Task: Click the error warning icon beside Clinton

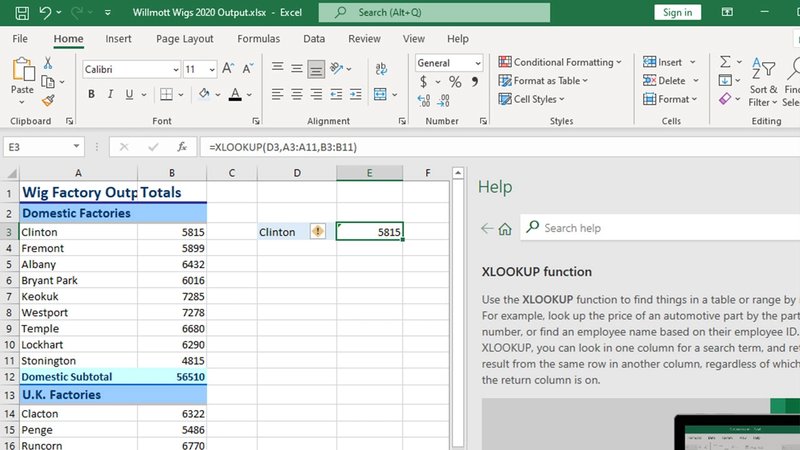Action: (x=317, y=232)
